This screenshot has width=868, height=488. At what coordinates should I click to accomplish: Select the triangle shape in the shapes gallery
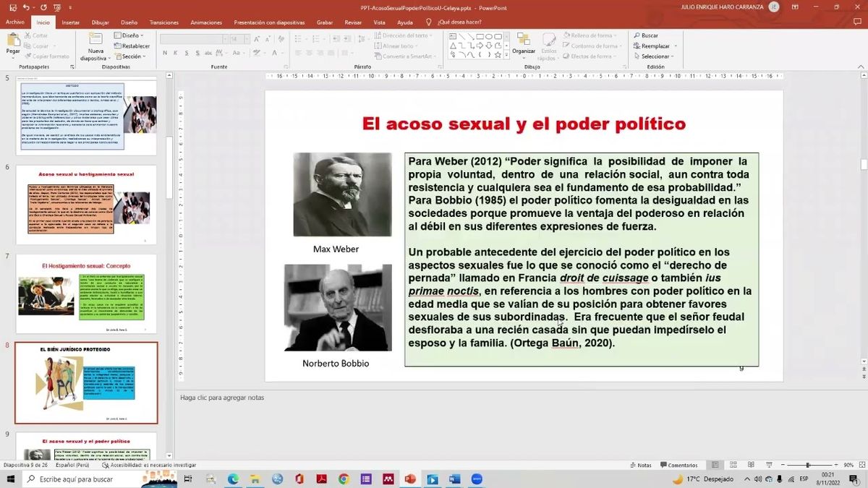453,46
